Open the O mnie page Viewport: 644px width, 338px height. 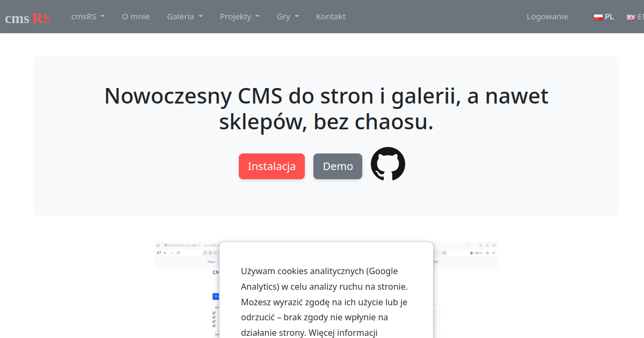[136, 17]
